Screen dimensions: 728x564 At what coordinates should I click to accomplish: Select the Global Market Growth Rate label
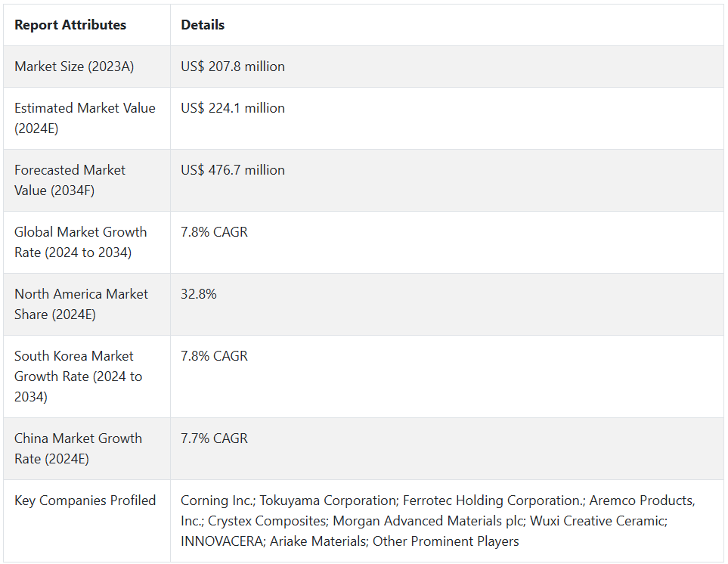pos(80,242)
